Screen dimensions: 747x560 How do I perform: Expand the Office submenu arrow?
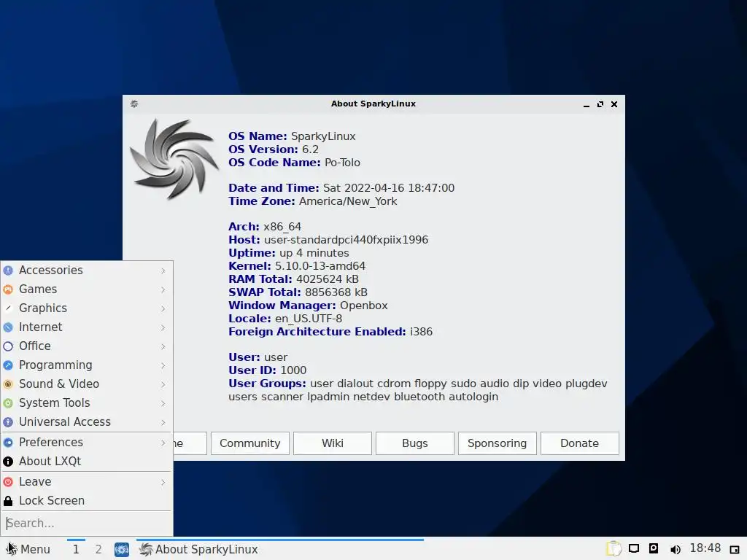point(163,346)
